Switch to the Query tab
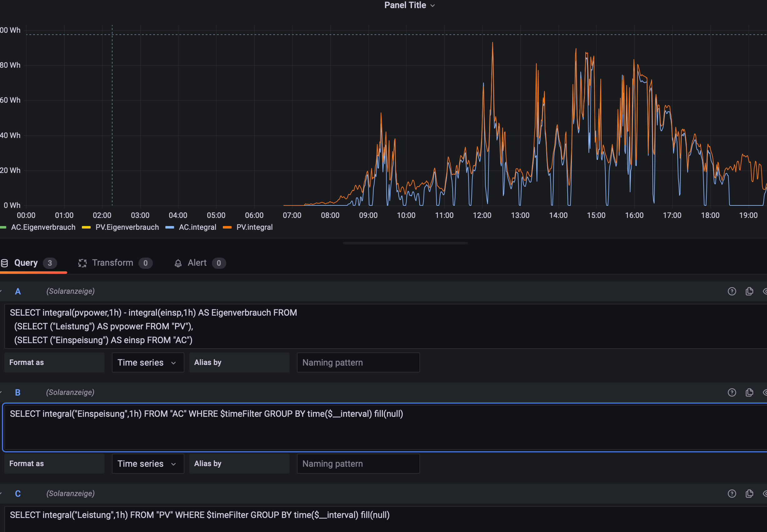Viewport: 767px width, 532px height. point(26,263)
